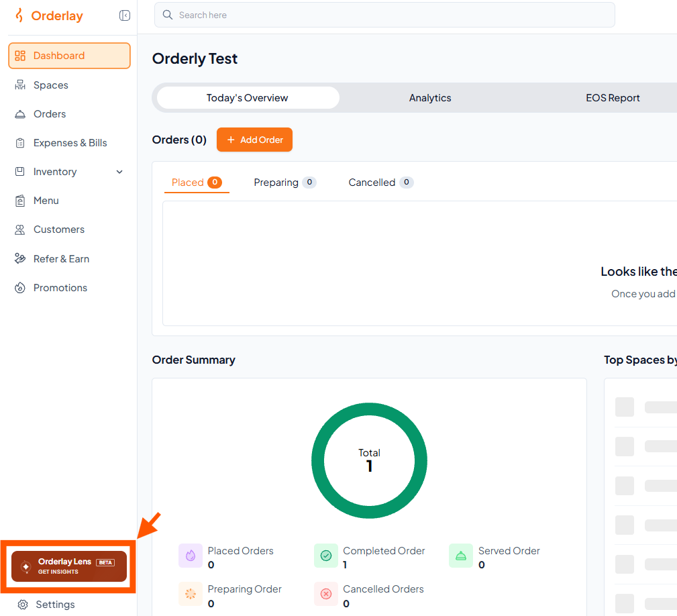The width and height of the screenshot is (677, 616).
Task: Open the Promotions page
Action: [x=60, y=288]
